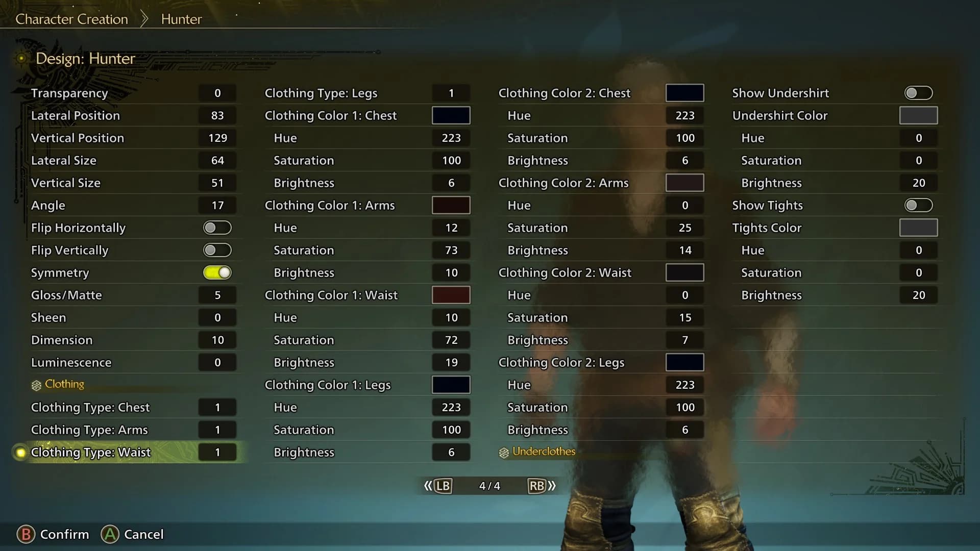Viewport: 980px width, 551px height.
Task: Select Clothing Color 1: Arms swatch
Action: [451, 205]
